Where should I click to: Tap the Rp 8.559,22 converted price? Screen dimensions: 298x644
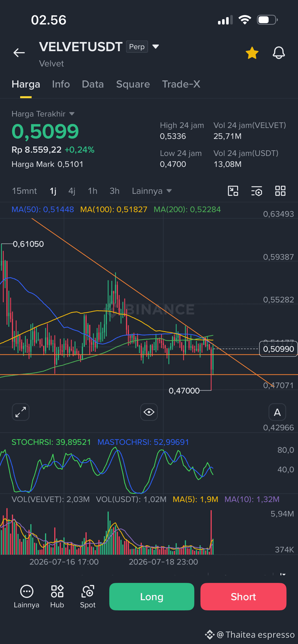[x=36, y=150]
